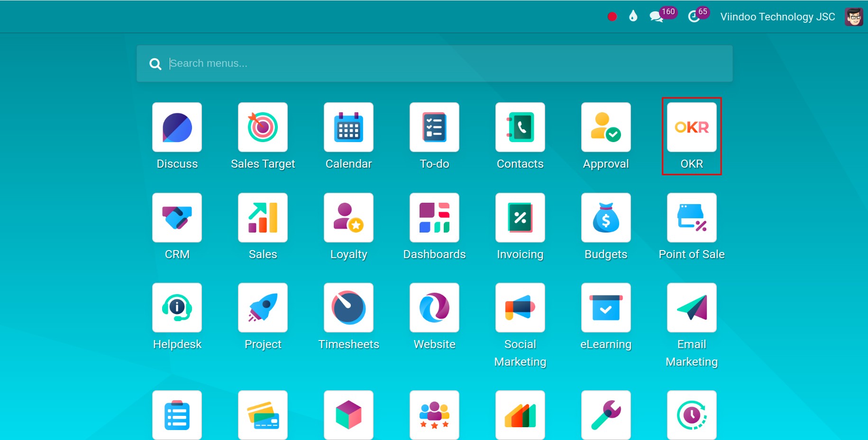Open the eLearning app
The height and width of the screenshot is (440, 868).
[x=606, y=308]
